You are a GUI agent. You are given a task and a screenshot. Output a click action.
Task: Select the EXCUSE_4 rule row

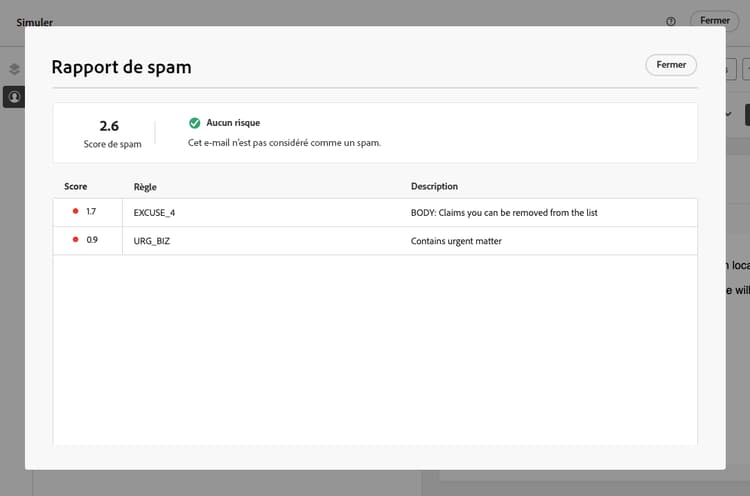pyautogui.click(x=375, y=212)
